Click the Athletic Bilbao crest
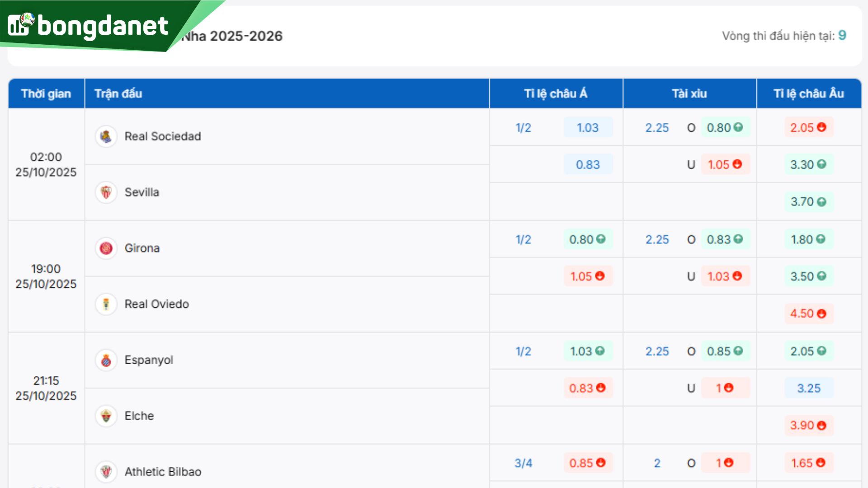The width and height of the screenshot is (868, 488). point(106,472)
